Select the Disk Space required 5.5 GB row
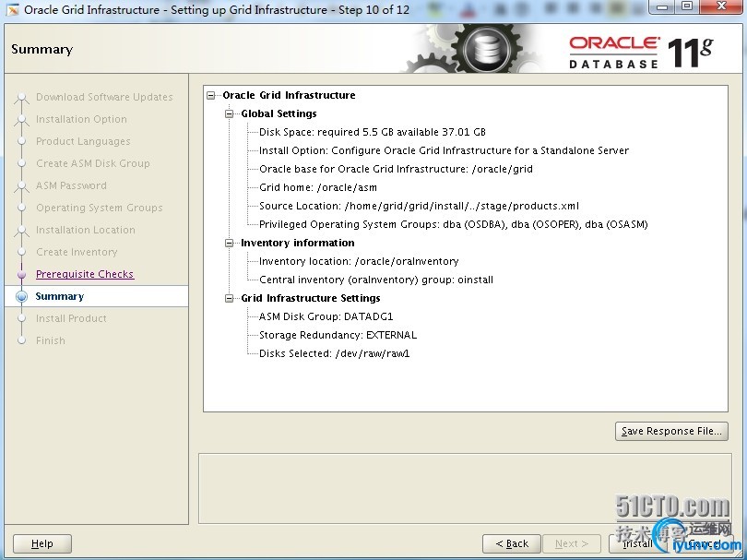Viewport: 747px width, 560px height. tap(373, 132)
